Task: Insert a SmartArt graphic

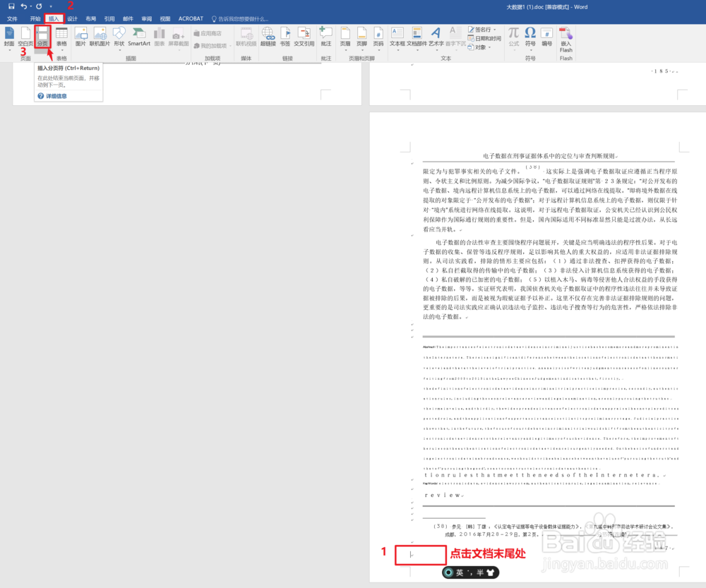Action: tap(139, 36)
